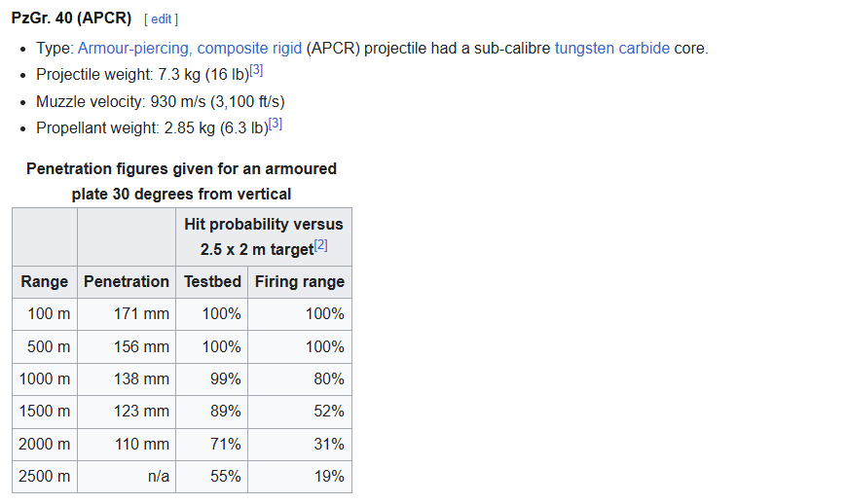Select the 1000 m range cell
This screenshot has height=504, width=848.
[45, 379]
